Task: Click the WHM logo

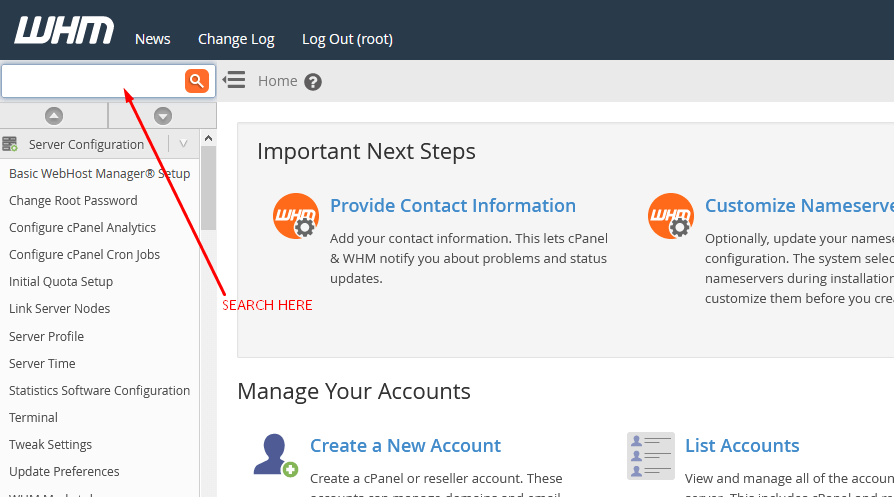Action: 64,30
